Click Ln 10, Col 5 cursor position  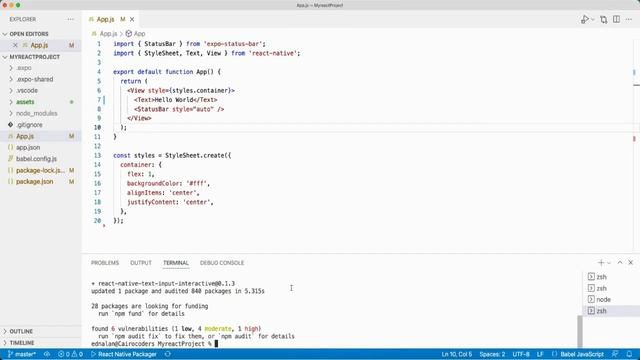click(x=457, y=354)
